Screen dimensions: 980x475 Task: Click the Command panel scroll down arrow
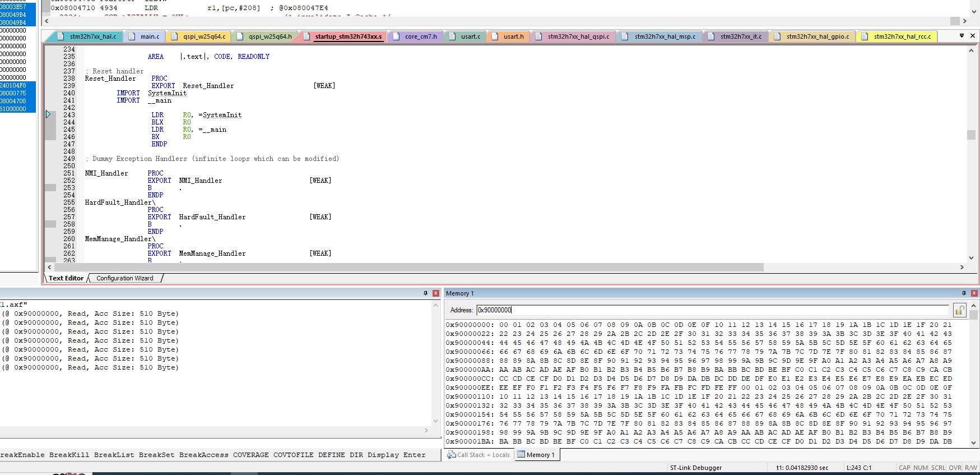point(435,421)
